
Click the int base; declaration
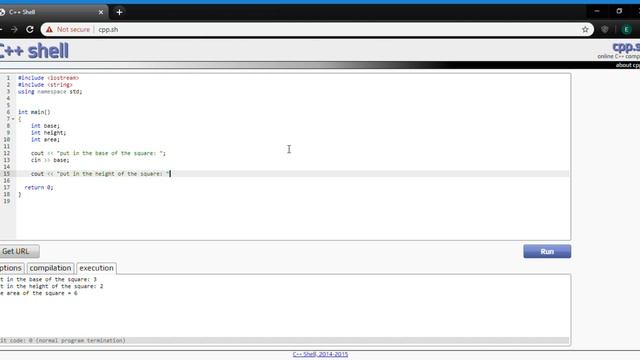(45, 126)
